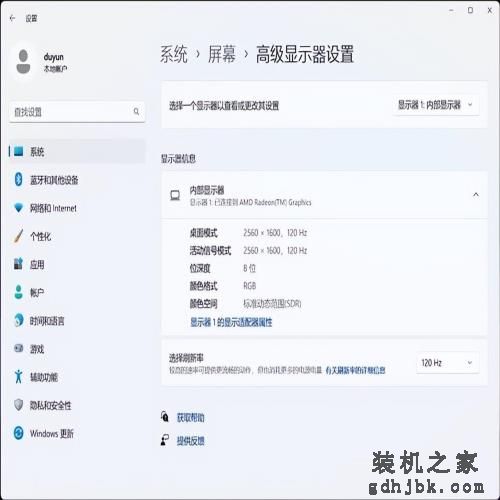The width and height of the screenshot is (500, 500).
Task: Minimize the settings window
Action: click(451, 10)
